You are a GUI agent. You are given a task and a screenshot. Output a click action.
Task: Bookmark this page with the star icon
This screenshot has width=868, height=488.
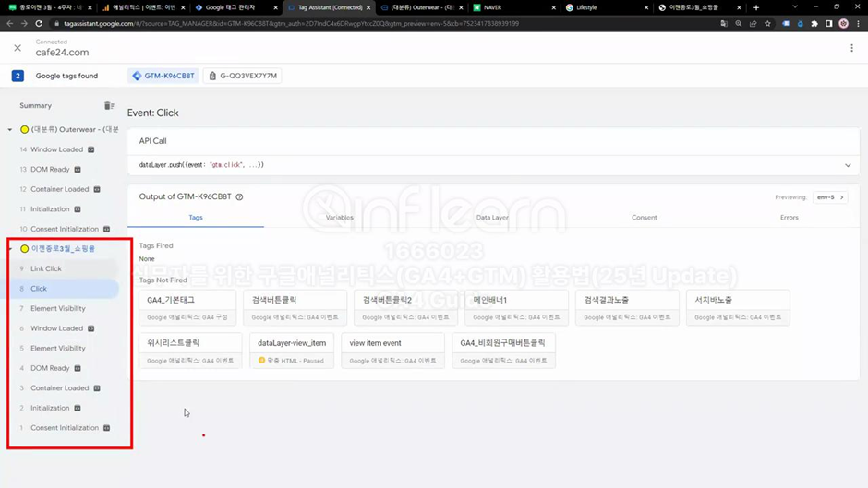pyautogui.click(x=767, y=24)
